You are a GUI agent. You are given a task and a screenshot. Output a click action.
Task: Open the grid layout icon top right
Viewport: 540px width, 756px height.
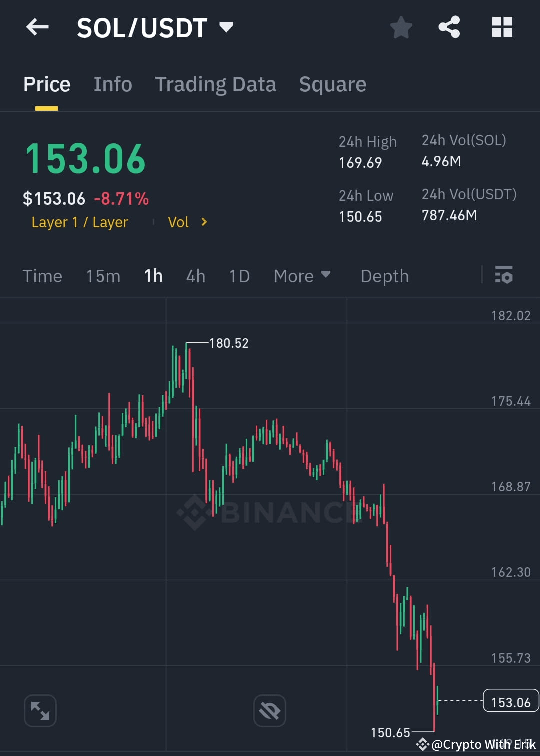tap(502, 27)
